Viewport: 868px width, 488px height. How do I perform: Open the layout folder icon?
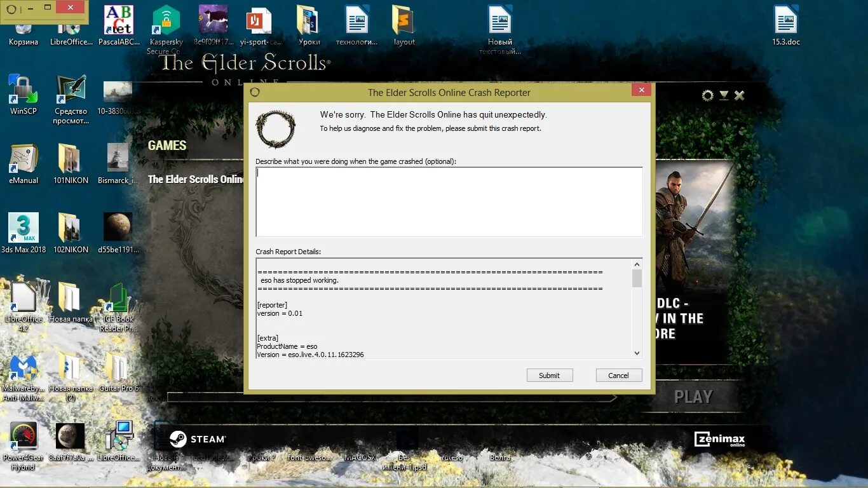(x=404, y=25)
